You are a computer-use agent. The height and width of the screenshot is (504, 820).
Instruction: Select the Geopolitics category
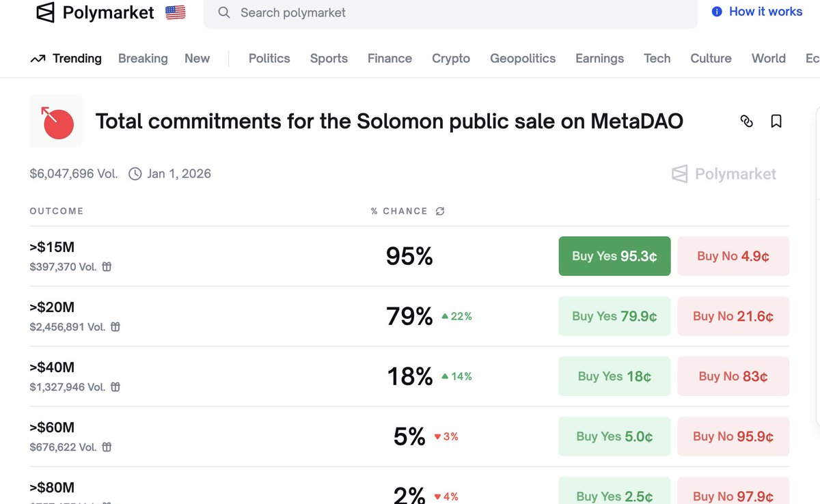[523, 59]
